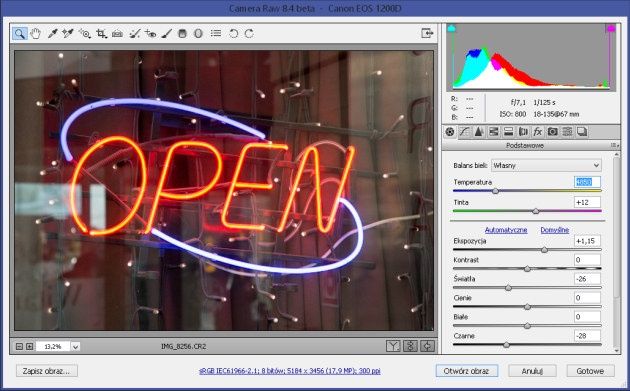Click the Anuluj button
This screenshot has height=391, width=630.
tap(532, 371)
